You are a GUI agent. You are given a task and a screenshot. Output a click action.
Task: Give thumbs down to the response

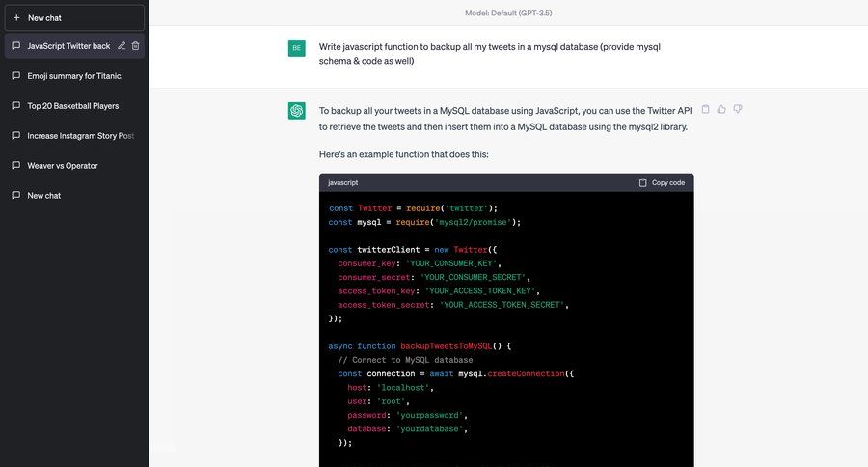coord(738,109)
